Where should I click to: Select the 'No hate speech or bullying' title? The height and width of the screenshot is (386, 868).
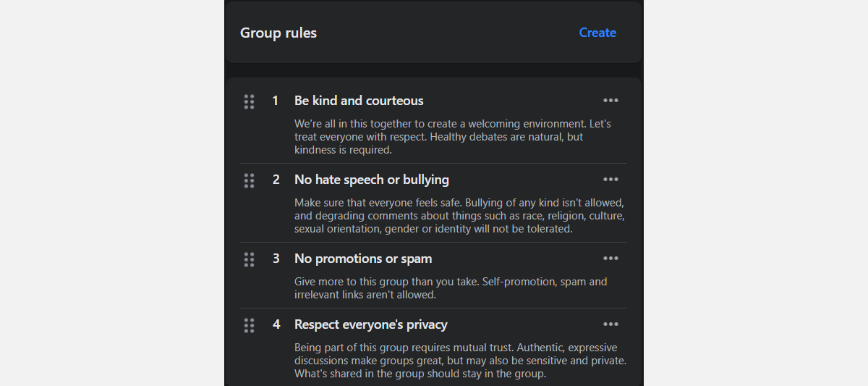point(371,180)
